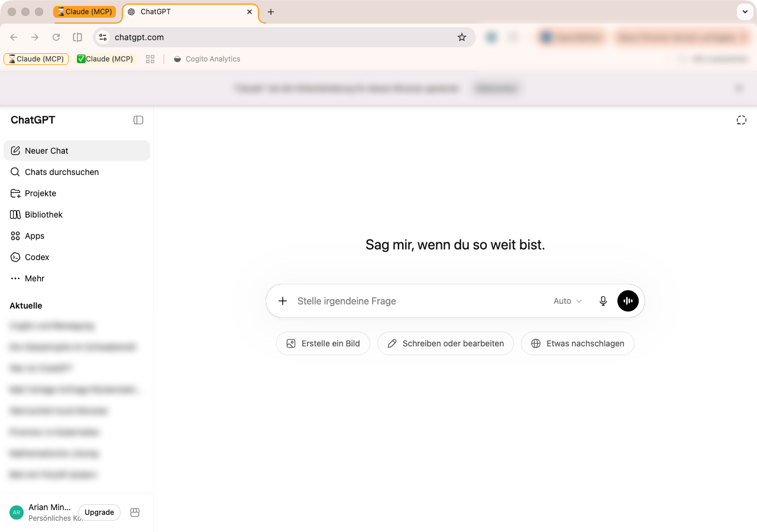Viewport: 757px width, 532px height.
Task: Go back in browser history
Action: (14, 37)
